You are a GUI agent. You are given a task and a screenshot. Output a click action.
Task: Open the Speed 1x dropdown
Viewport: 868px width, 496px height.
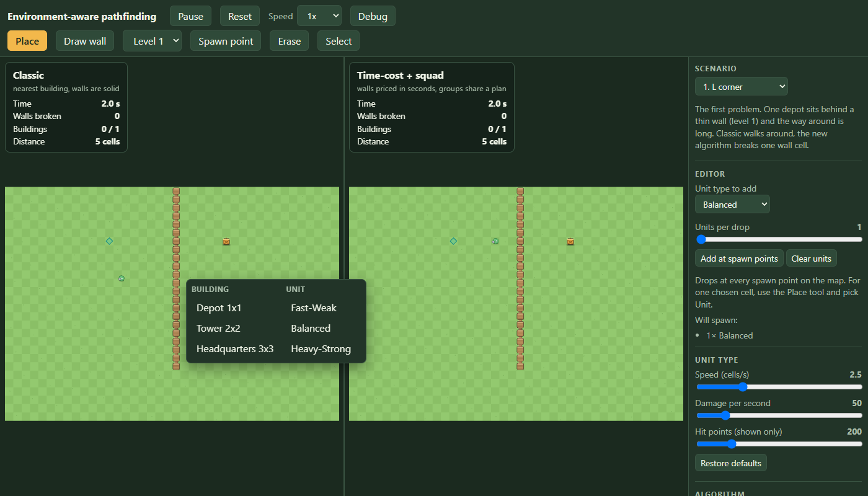tap(319, 16)
